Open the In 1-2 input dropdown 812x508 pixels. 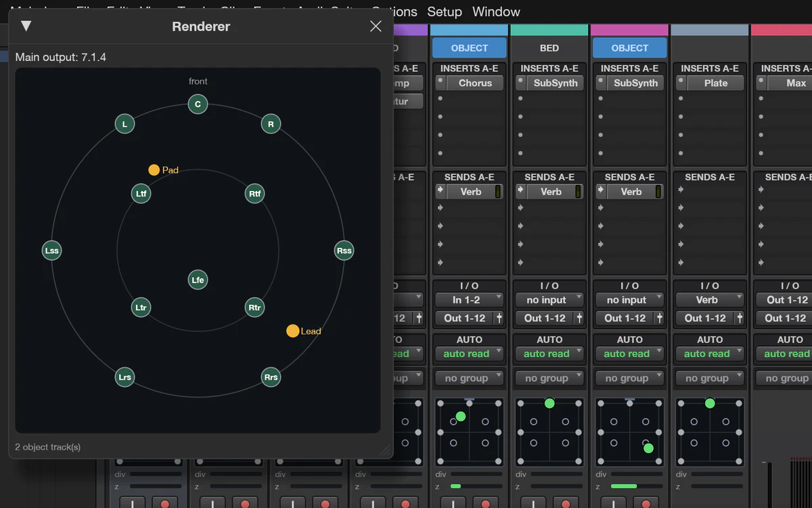click(469, 299)
